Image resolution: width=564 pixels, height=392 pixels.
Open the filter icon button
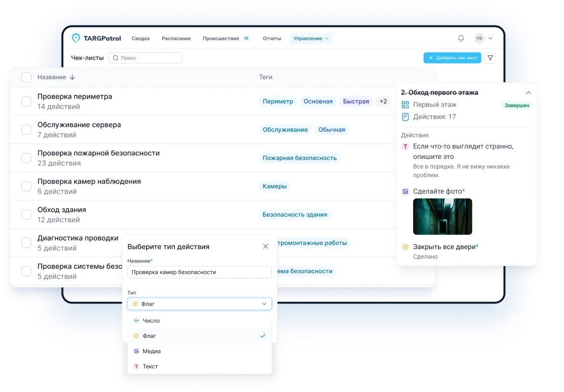(490, 58)
